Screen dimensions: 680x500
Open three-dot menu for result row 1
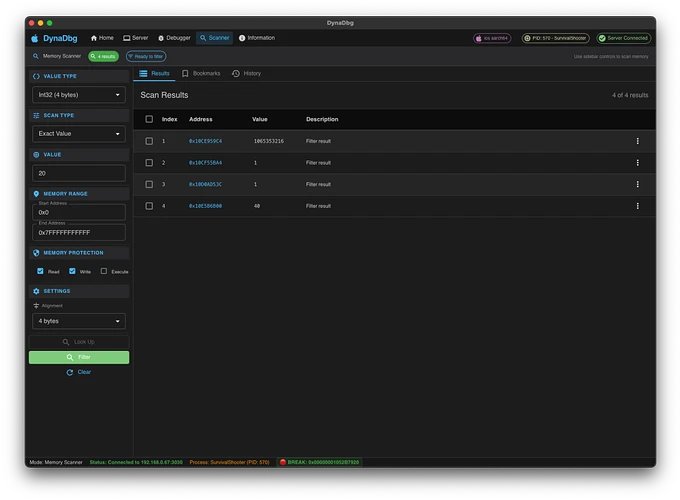(x=637, y=141)
